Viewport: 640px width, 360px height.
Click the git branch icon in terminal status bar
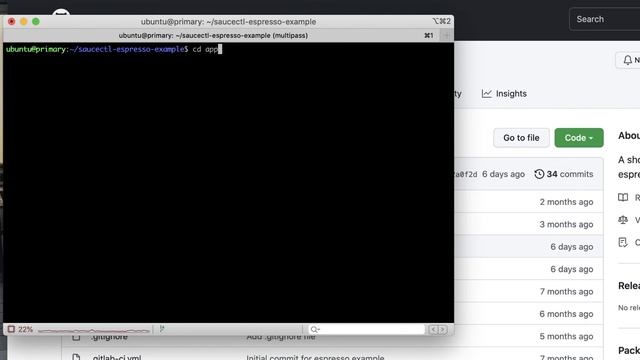pos(162,329)
